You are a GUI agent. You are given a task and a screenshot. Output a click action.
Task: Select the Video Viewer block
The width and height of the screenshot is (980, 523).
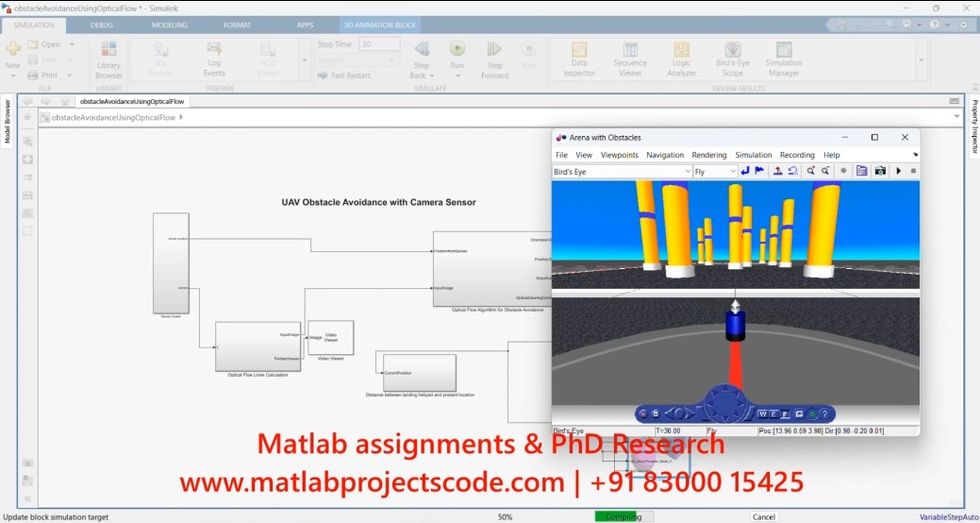point(331,338)
